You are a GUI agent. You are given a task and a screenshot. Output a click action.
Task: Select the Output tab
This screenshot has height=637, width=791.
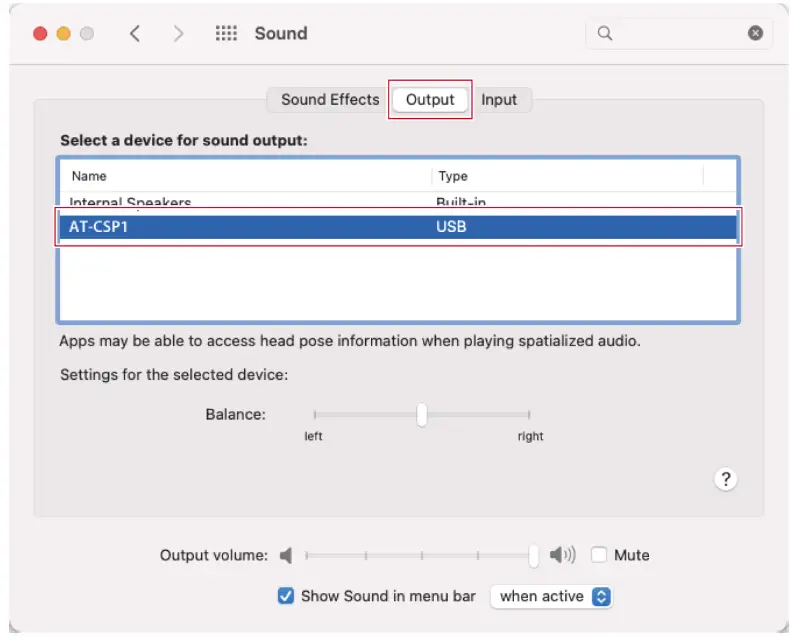pyautogui.click(x=430, y=100)
